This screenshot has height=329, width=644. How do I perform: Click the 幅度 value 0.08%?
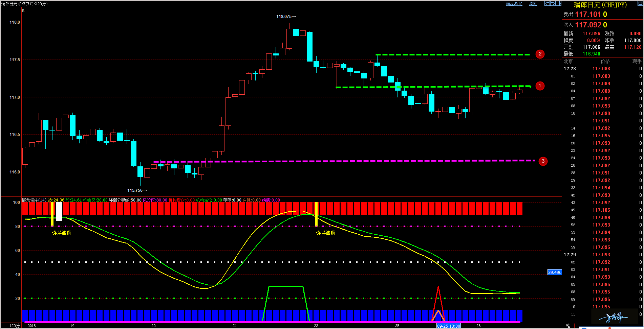(x=594, y=40)
